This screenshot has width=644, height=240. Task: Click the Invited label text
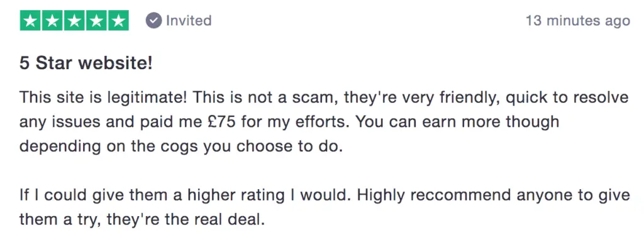click(189, 21)
